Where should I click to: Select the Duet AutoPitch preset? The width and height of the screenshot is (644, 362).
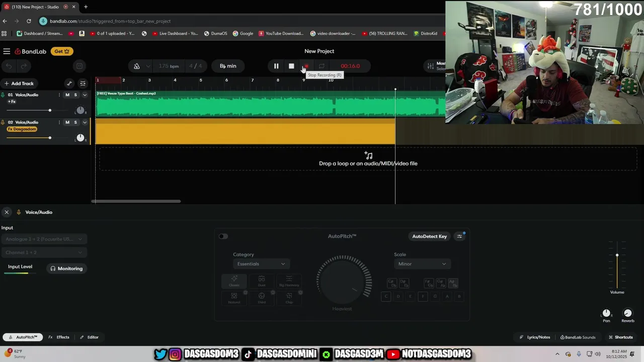click(262, 281)
